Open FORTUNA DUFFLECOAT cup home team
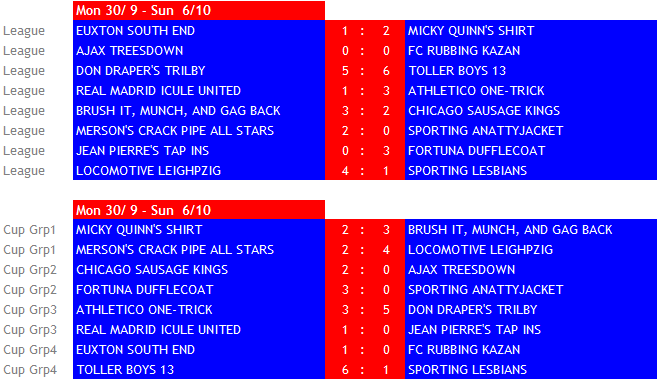The height and width of the screenshot is (381, 659). pos(145,290)
